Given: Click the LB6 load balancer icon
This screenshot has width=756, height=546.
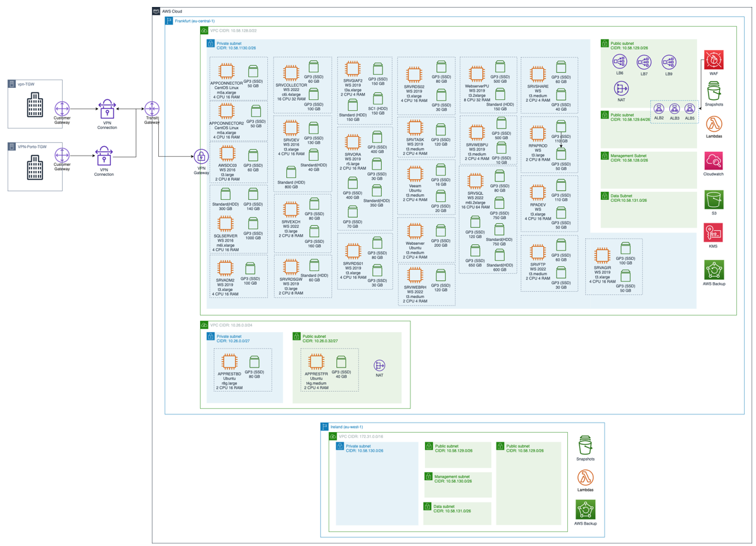Looking at the screenshot, I should [619, 62].
